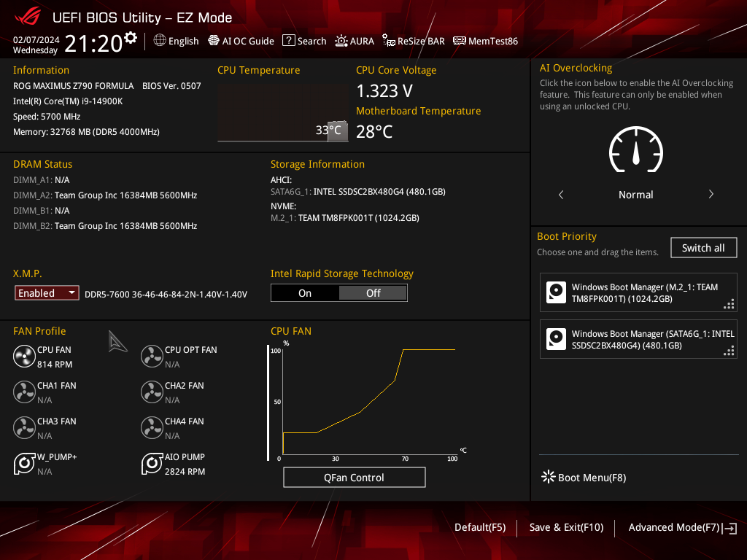This screenshot has height=560, width=747.
Task: Click SATA6G_1 INTEL SSDSC2BX480G4 storage entry
Action: tap(358, 192)
